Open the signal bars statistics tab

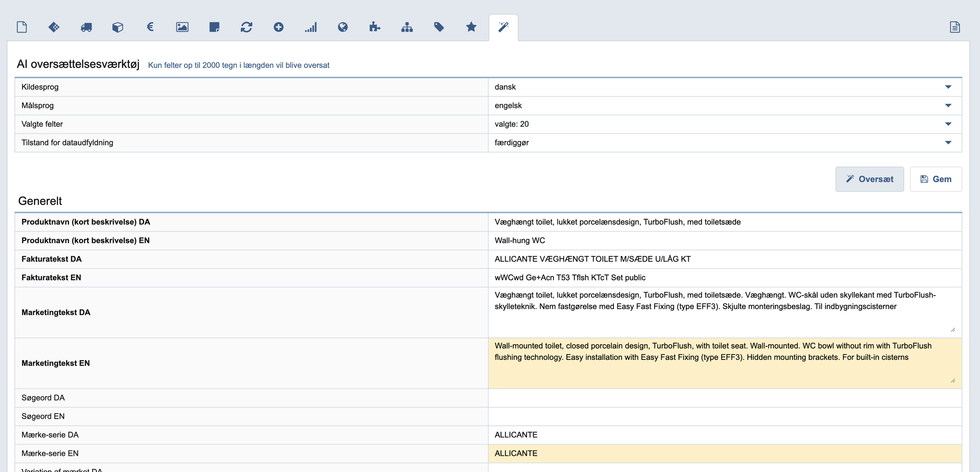(x=311, y=27)
